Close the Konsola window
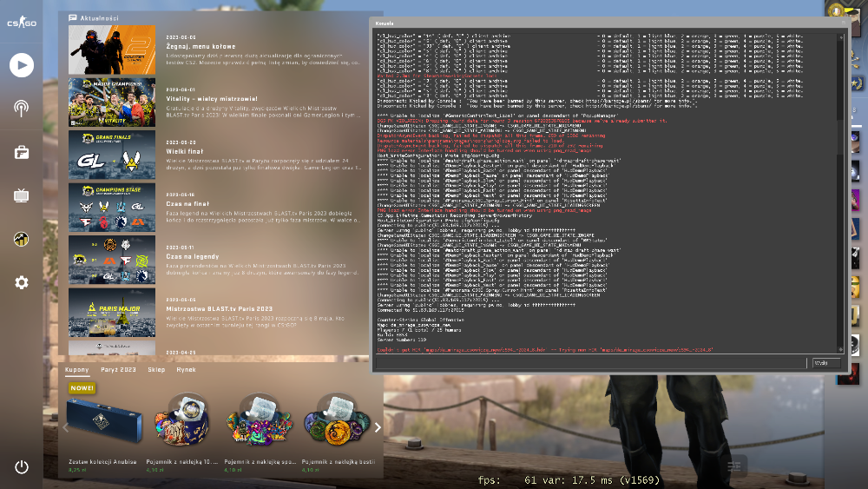The height and width of the screenshot is (489, 868). [x=844, y=23]
